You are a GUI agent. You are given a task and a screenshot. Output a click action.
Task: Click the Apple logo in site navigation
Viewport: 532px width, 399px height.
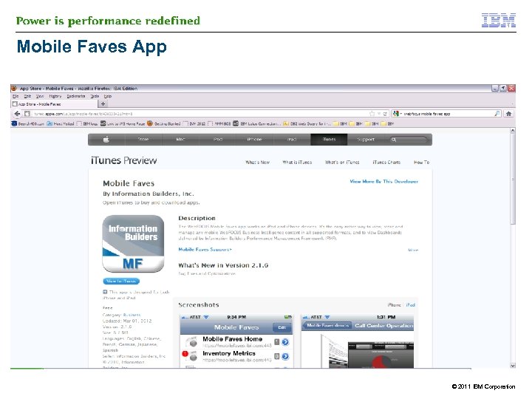(106, 140)
